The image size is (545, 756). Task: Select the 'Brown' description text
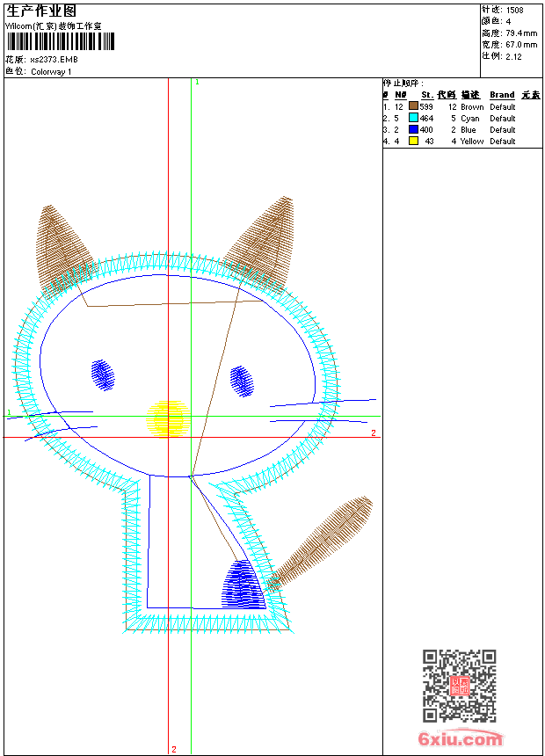[x=472, y=107]
